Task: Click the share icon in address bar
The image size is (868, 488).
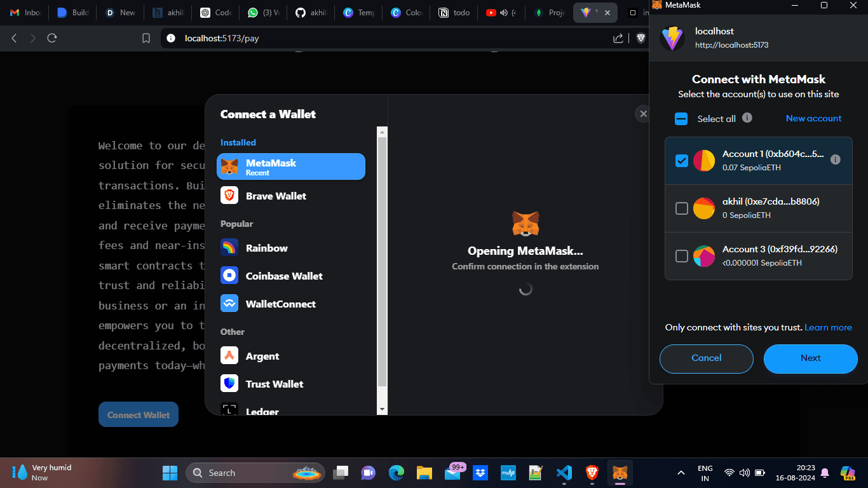Action: coord(618,38)
